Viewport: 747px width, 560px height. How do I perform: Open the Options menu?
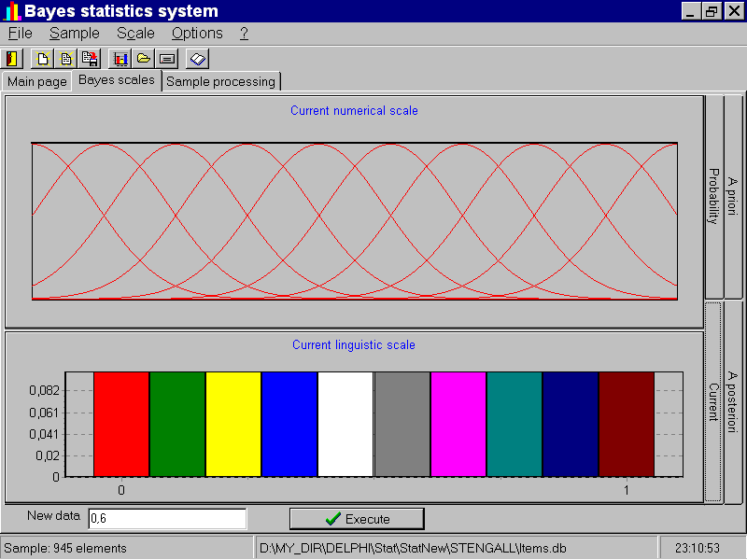pyautogui.click(x=197, y=34)
